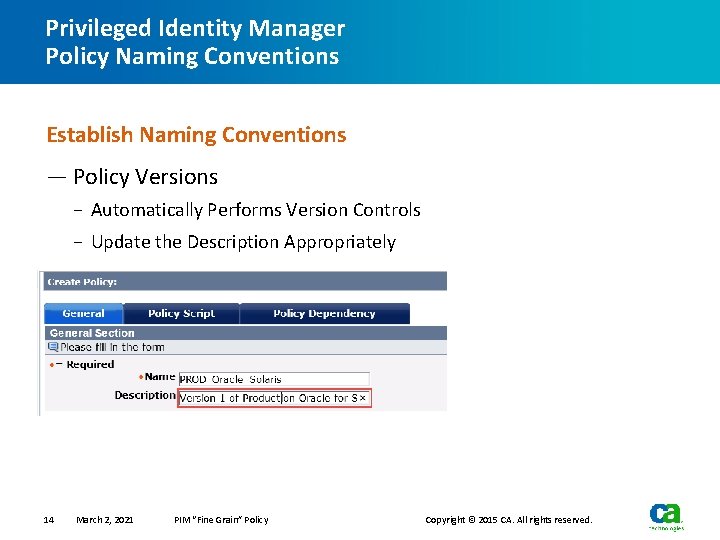Click the 'PIM "Fine Grain" Policy' footer text
The image size is (720, 540).
coord(221,520)
